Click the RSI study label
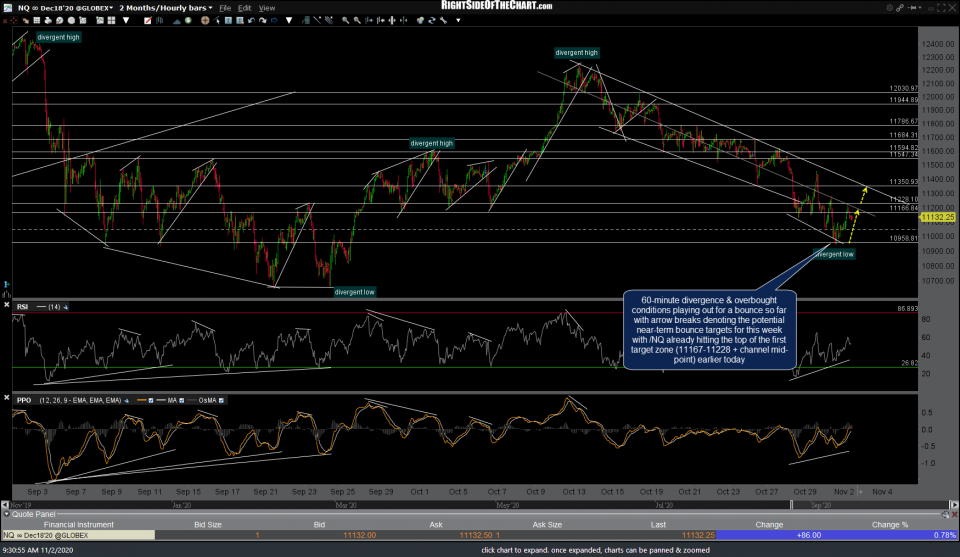 pos(23,307)
